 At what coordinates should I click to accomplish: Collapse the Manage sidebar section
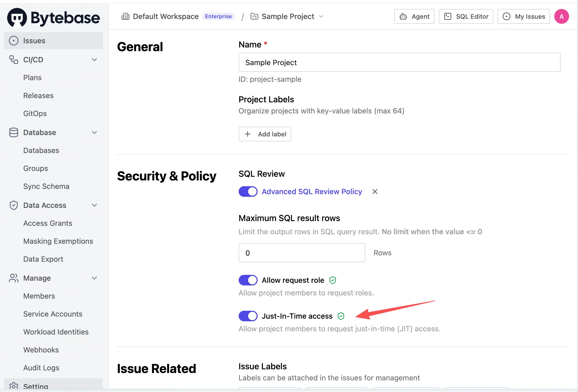(x=94, y=278)
